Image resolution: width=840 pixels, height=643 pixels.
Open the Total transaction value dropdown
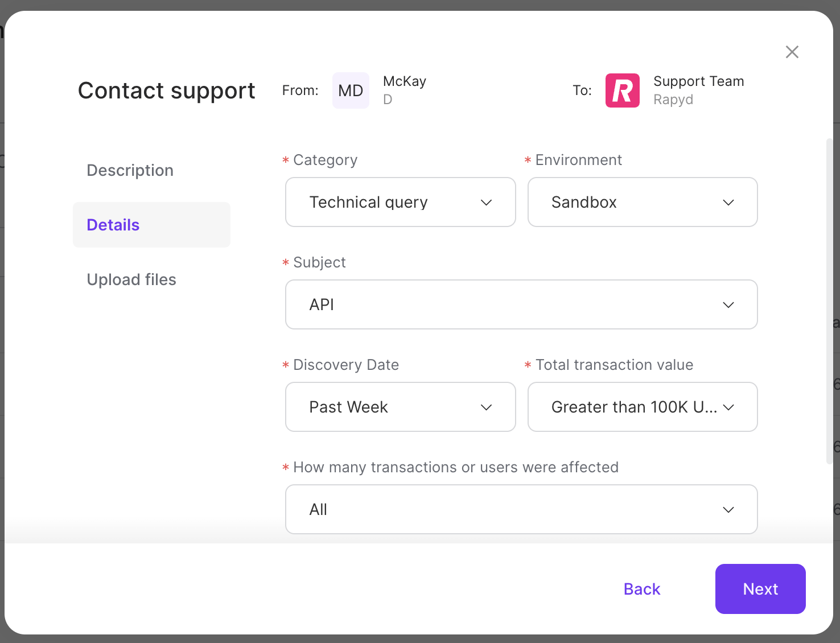642,407
